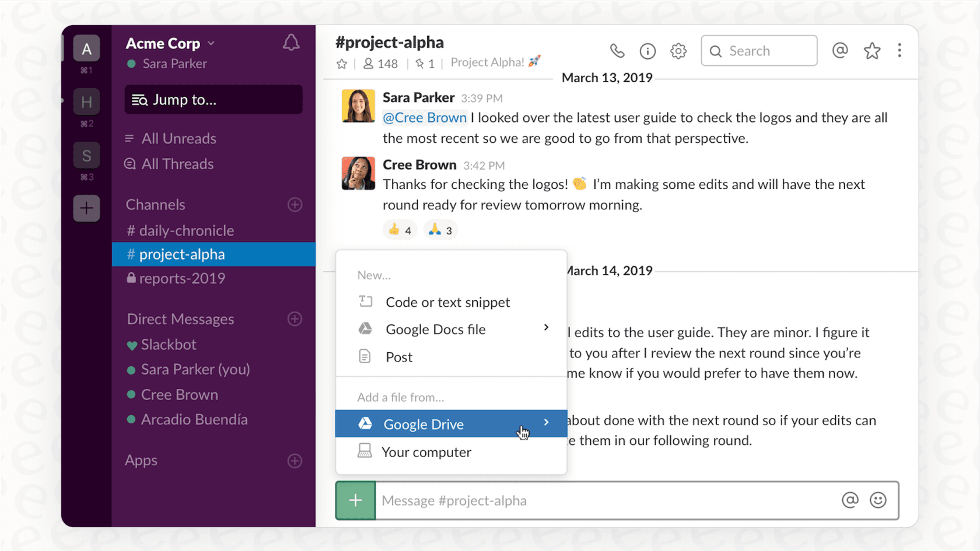Message Cree Brown from Direct Messages

coord(179,394)
